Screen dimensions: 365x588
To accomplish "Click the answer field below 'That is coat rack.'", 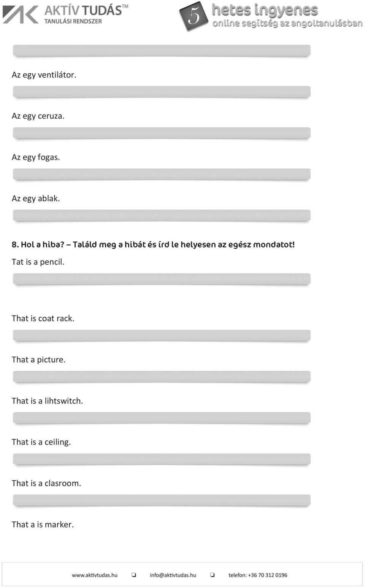I will (x=162, y=335).
